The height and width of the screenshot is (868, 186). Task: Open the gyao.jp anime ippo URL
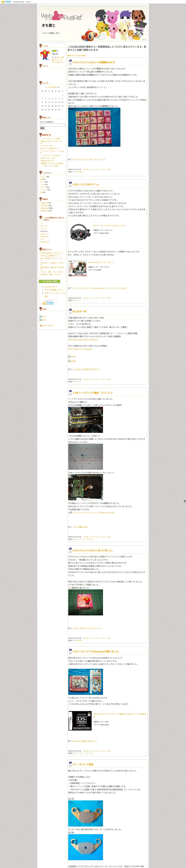point(83,340)
